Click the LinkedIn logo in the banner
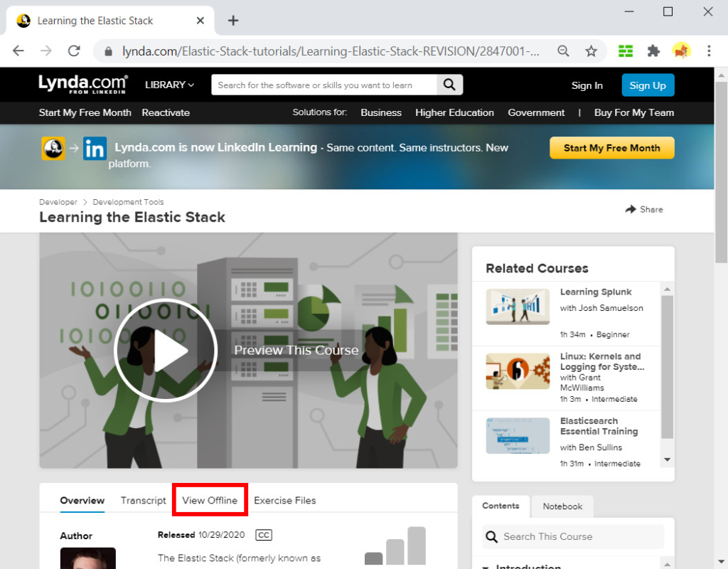This screenshot has width=728, height=569. click(x=95, y=149)
